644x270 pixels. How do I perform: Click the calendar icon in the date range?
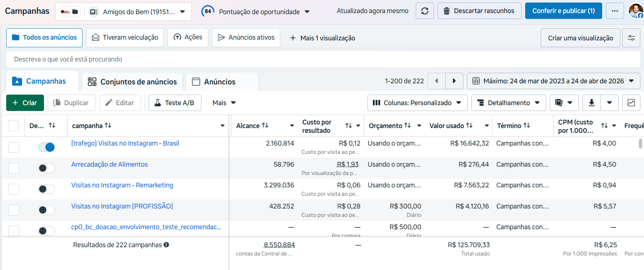click(x=476, y=81)
